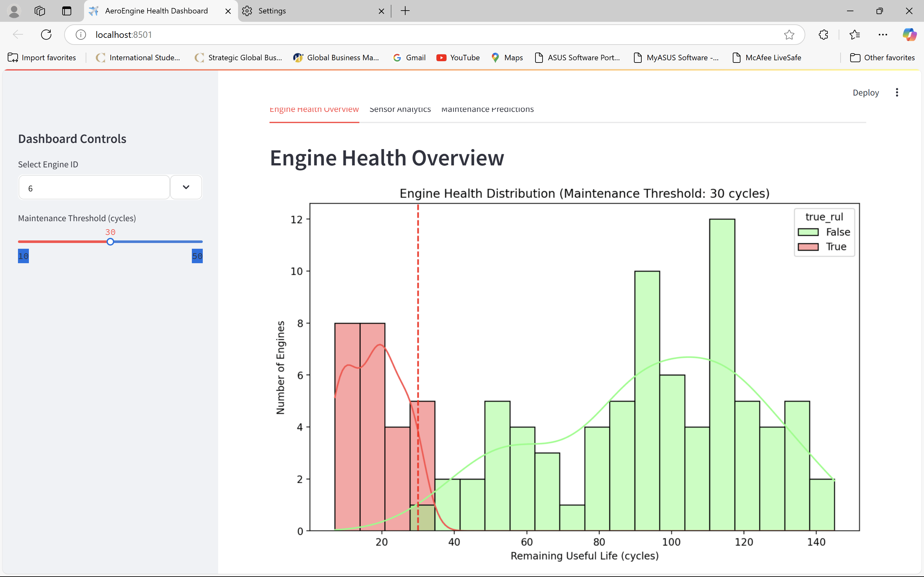Open YouTube bookmark in favorites bar
Image resolution: width=924 pixels, height=577 pixels.
pyautogui.click(x=458, y=58)
